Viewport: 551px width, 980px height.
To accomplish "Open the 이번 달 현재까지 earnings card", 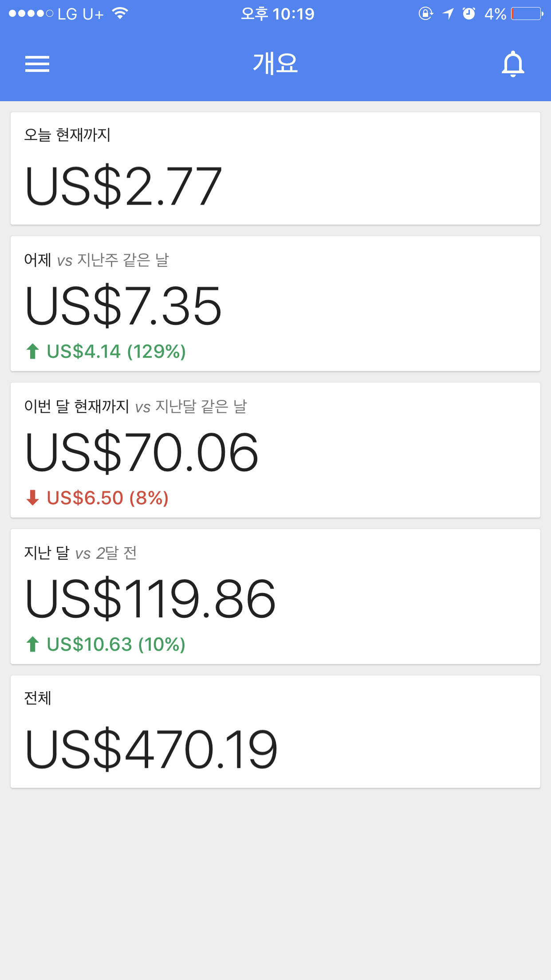I will point(275,450).
